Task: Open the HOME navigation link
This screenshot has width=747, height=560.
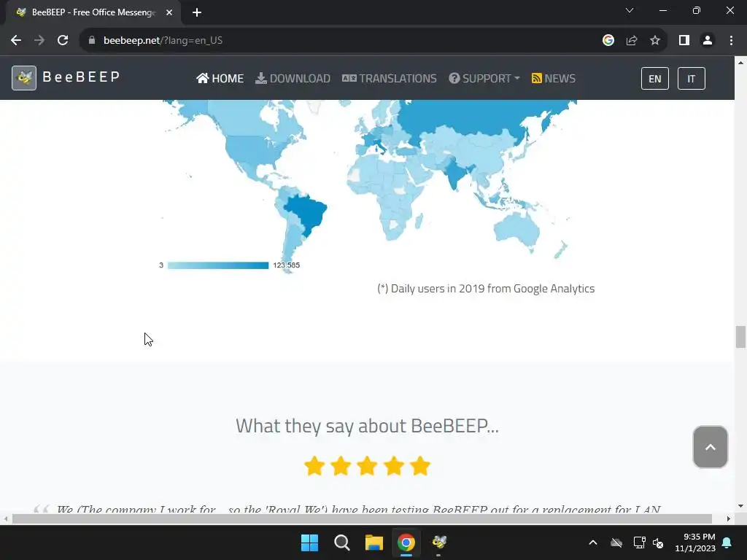Action: coord(220,78)
